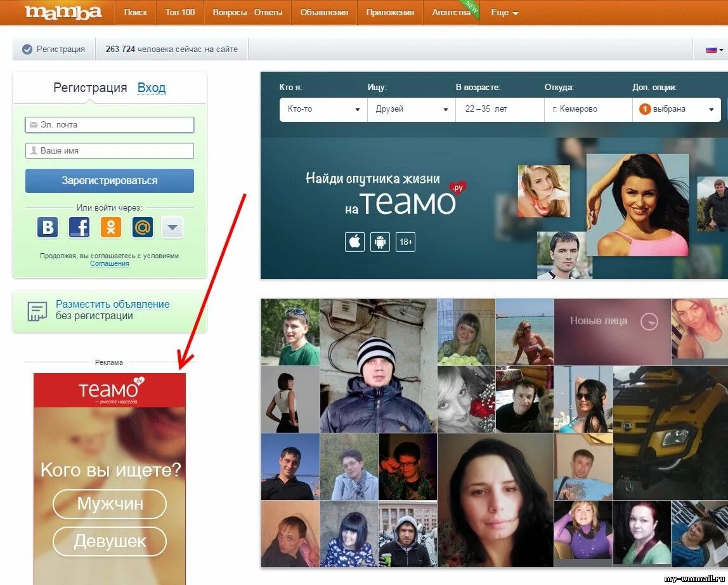
Task: Click Разместить объявление link
Action: coord(112,304)
